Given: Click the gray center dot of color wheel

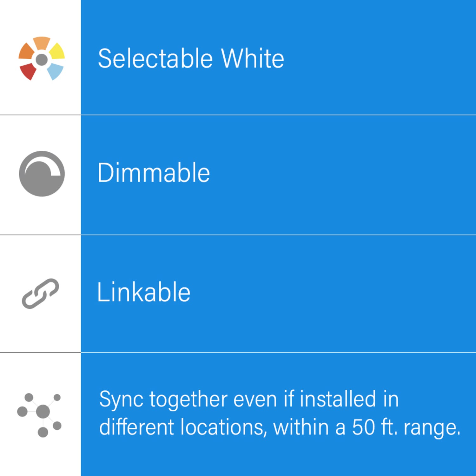Looking at the screenshot, I should tap(42, 59).
